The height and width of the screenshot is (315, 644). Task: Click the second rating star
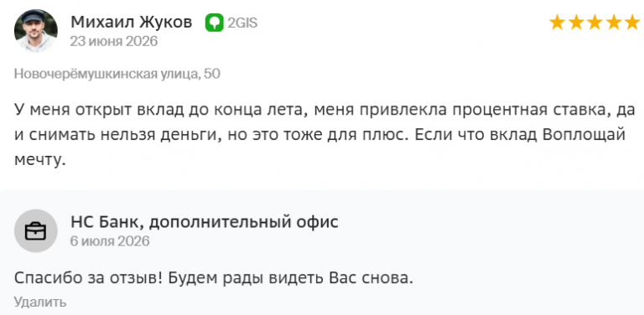pos(576,23)
